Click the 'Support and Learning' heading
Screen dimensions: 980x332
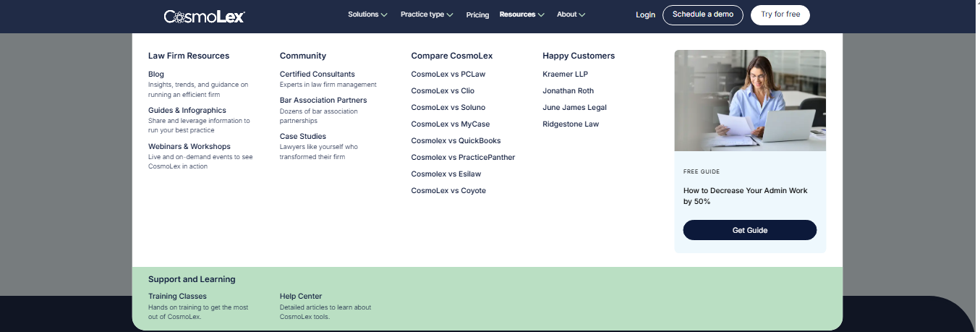tap(192, 279)
